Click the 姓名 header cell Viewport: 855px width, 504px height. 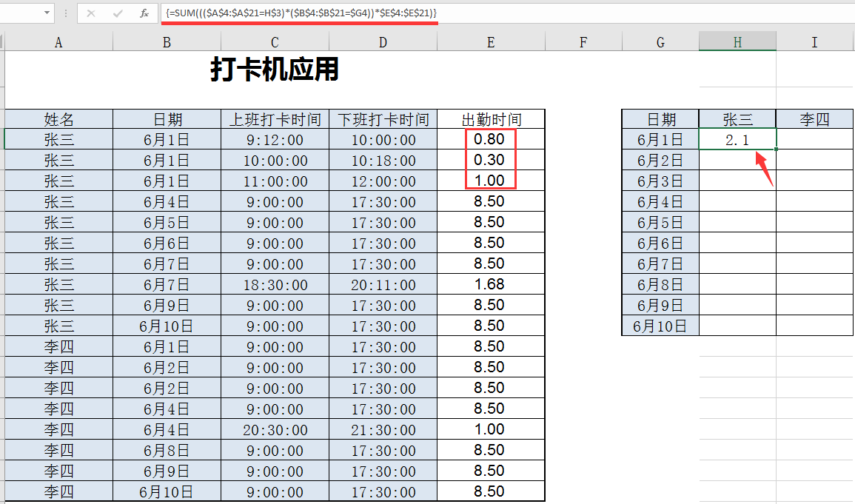pyautogui.click(x=59, y=118)
